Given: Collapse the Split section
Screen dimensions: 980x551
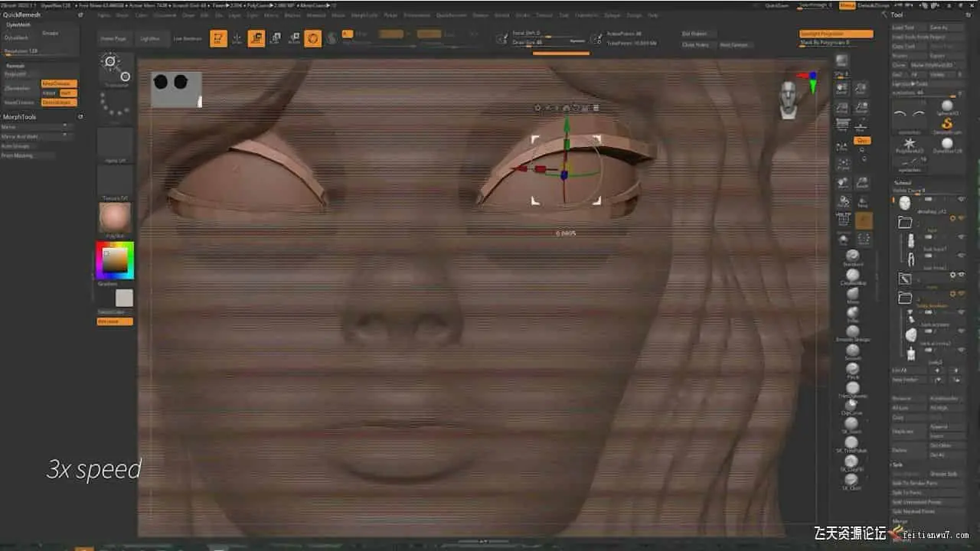Looking at the screenshot, I should pos(897,465).
